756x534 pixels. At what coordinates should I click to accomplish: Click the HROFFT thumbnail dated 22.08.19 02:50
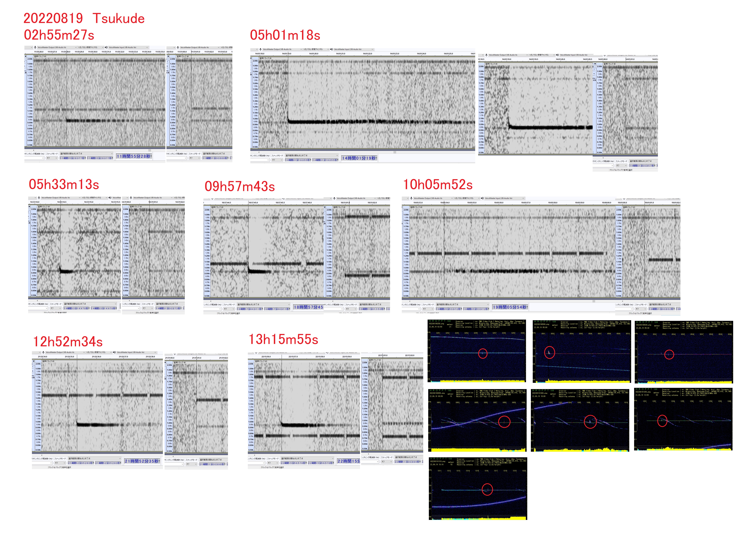pos(477,351)
